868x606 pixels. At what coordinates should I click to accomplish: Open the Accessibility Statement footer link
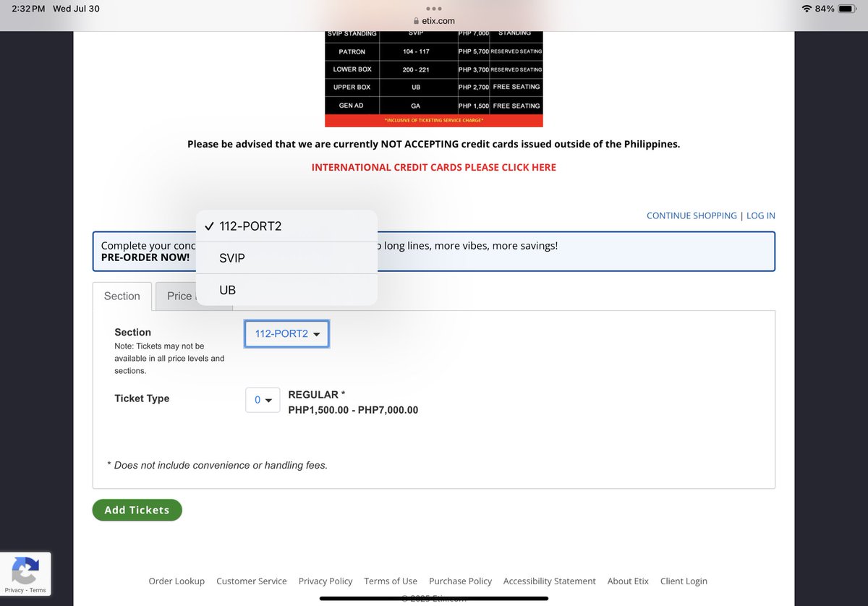coord(550,581)
